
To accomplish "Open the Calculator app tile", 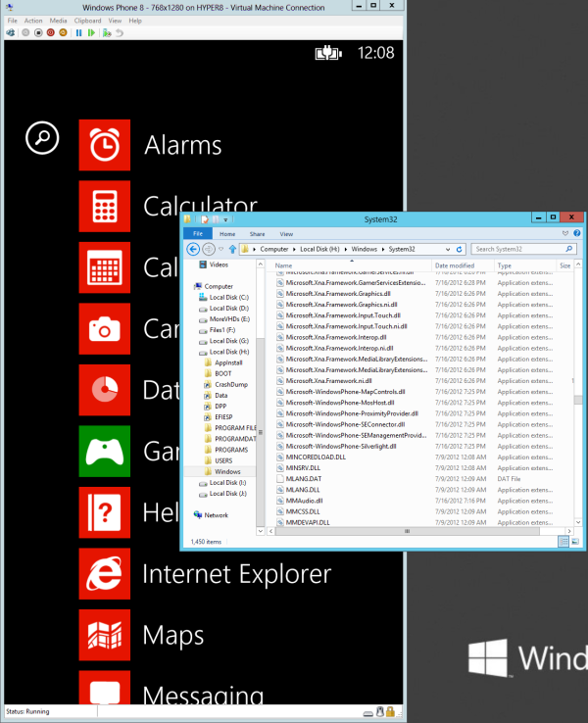I will (x=104, y=206).
